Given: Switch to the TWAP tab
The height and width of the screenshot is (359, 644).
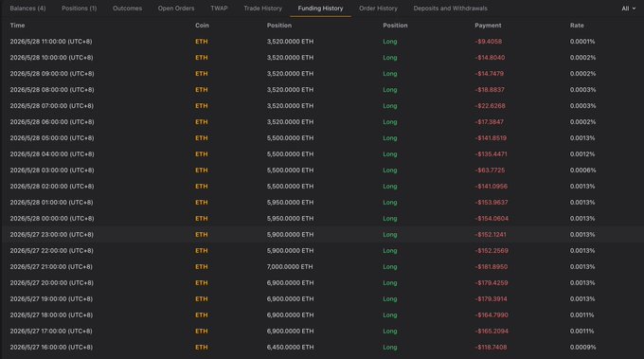Looking at the screenshot, I should pyautogui.click(x=219, y=9).
